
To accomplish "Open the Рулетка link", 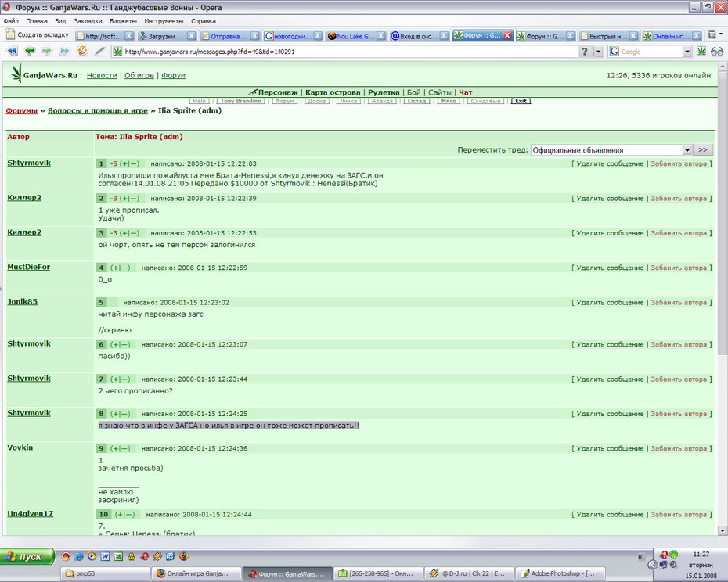I will (x=384, y=92).
